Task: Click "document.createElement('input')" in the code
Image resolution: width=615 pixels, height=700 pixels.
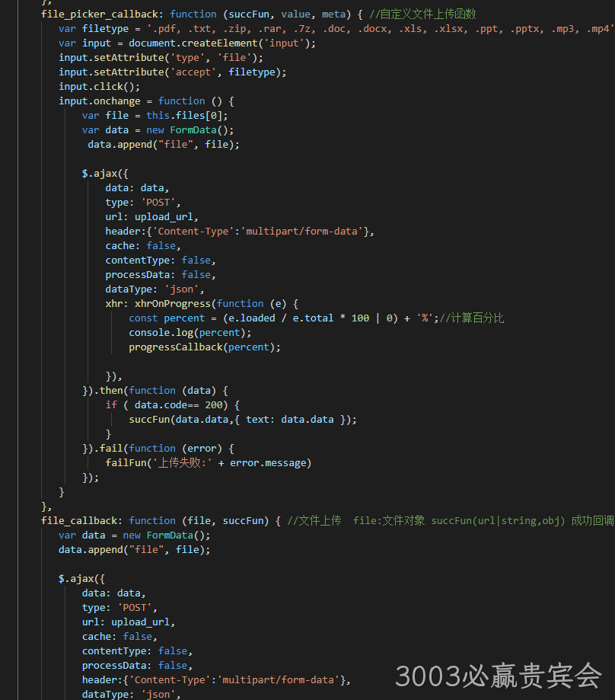Action: click(219, 43)
